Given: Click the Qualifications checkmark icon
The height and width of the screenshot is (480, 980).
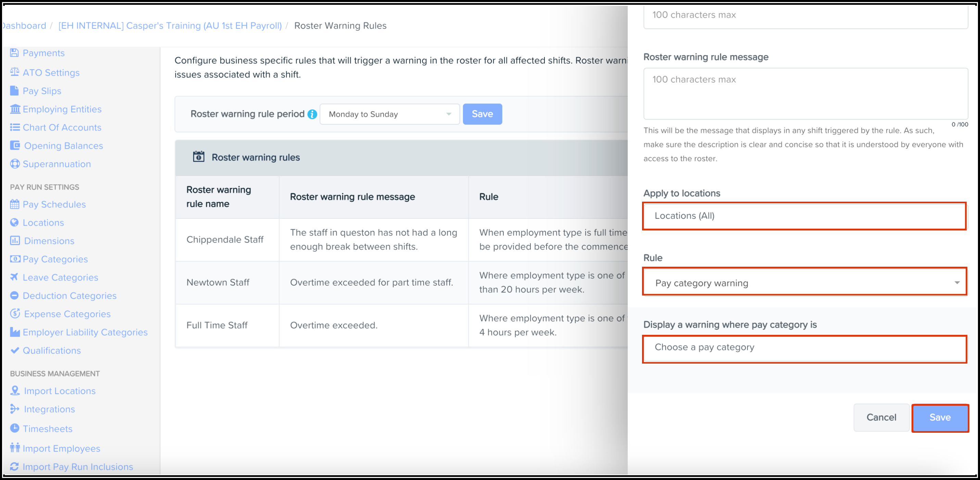Looking at the screenshot, I should 14,350.
